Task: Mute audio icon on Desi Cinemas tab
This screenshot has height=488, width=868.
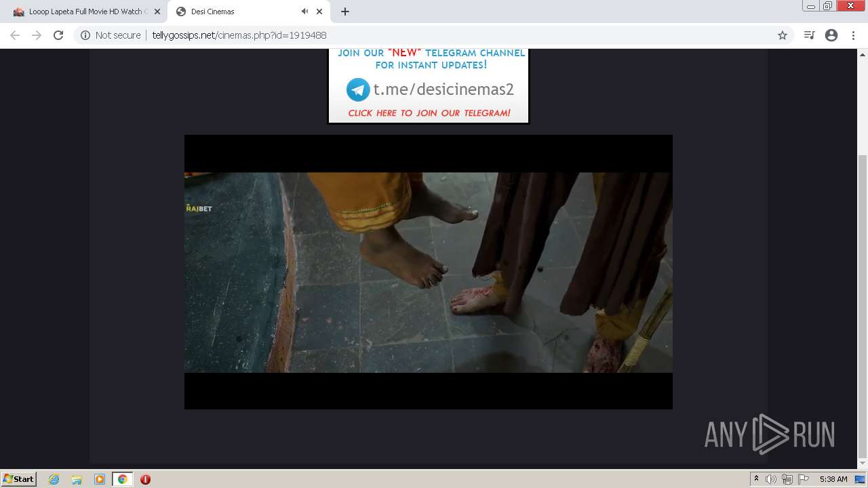Action: tap(304, 12)
